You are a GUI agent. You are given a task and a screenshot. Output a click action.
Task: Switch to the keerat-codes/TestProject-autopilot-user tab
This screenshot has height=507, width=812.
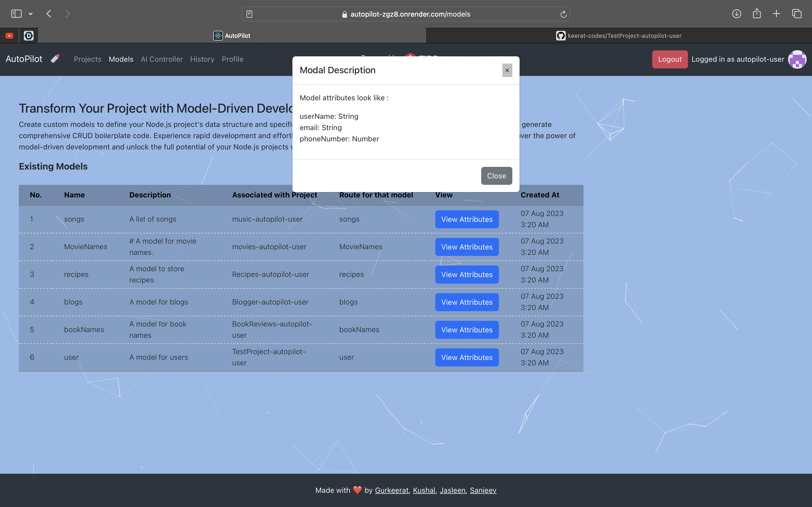(x=618, y=35)
